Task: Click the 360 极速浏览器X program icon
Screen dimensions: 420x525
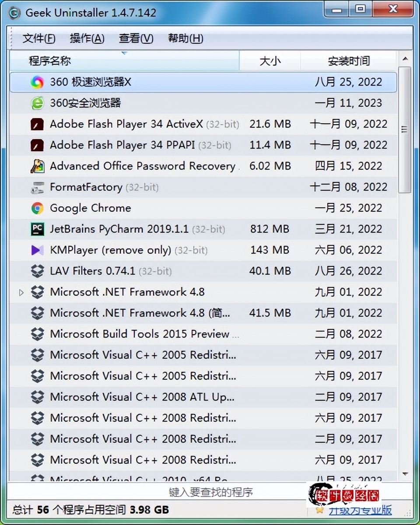Action: (37, 82)
